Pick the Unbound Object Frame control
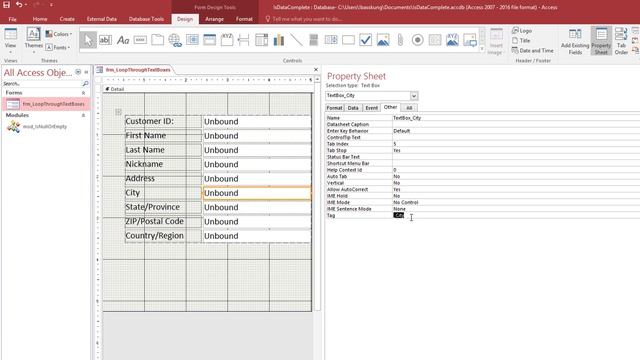Image resolution: width=640 pixels, height=360 pixels. coord(383,40)
